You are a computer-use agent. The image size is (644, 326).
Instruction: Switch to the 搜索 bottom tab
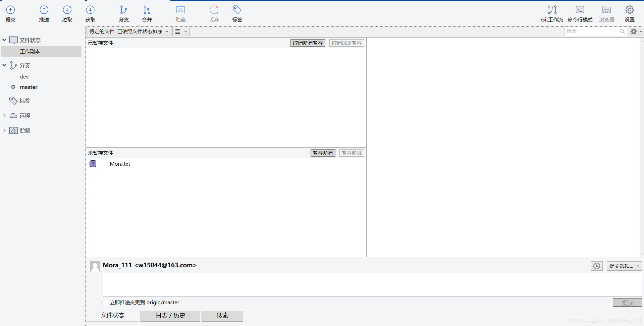point(222,316)
